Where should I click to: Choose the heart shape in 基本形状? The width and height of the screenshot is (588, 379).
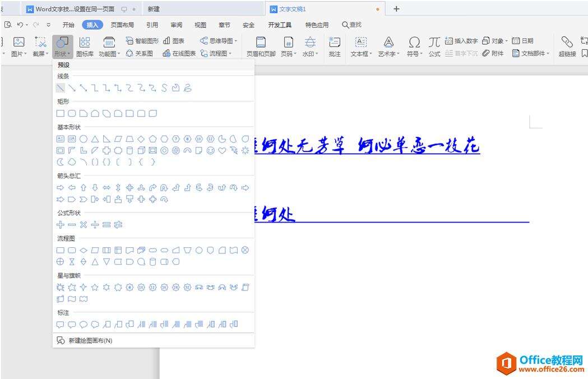click(x=222, y=150)
